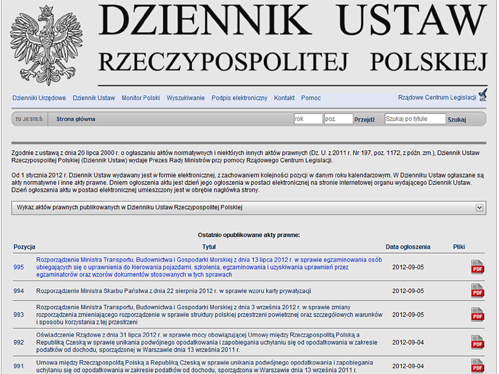
Task: Open act 993 title about przestrzeni powietrznej
Action: coord(209,315)
